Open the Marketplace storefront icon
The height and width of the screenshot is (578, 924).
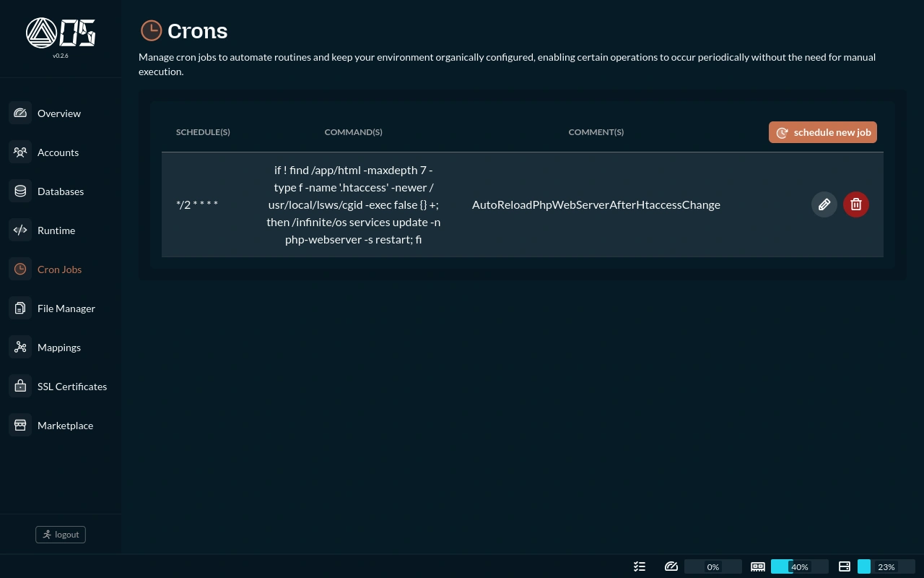[20, 426]
